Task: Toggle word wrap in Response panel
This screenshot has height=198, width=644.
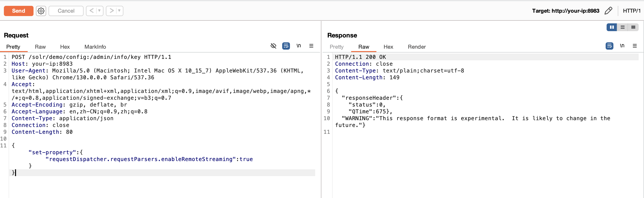Action: [609, 46]
